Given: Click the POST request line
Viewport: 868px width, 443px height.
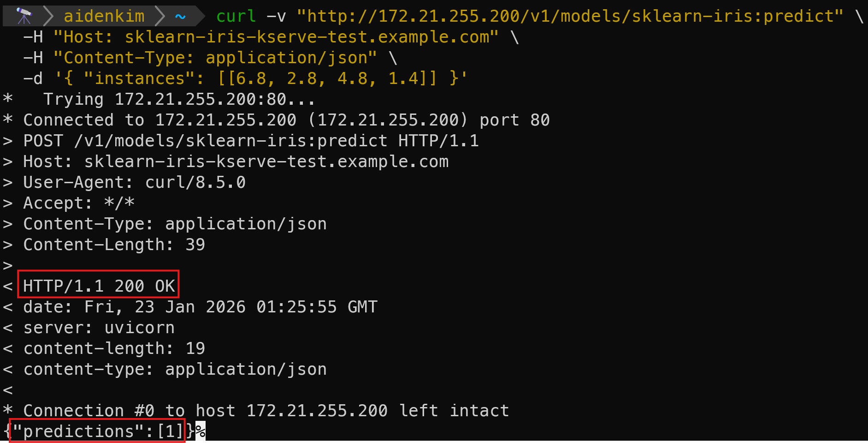Looking at the screenshot, I should (x=251, y=141).
